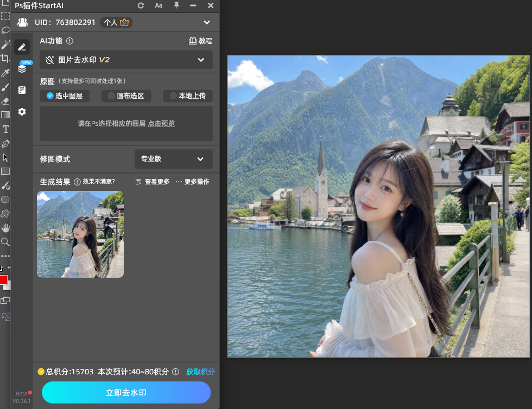This screenshot has height=409, width=532.
Task: Click the Aa font icon in title bar
Action: (x=159, y=5)
